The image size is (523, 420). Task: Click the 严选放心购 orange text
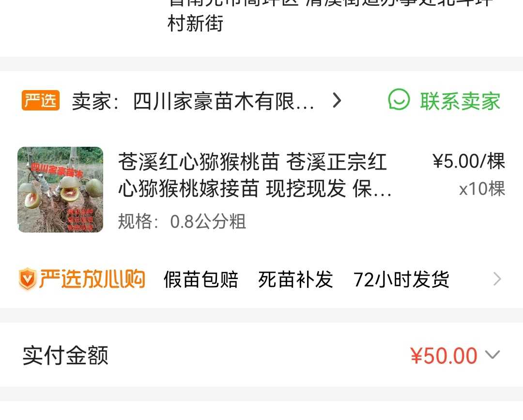[92, 279]
